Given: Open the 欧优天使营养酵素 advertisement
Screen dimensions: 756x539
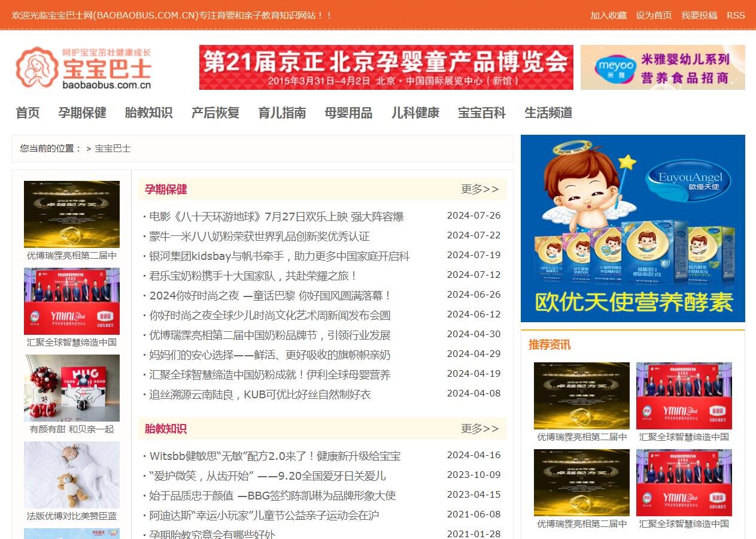Looking at the screenshot, I should tap(633, 228).
